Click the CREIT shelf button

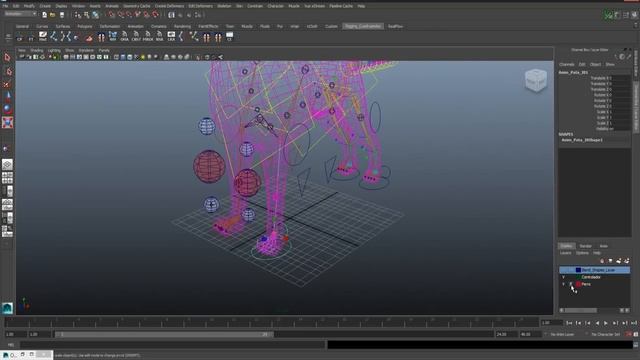tap(136, 37)
